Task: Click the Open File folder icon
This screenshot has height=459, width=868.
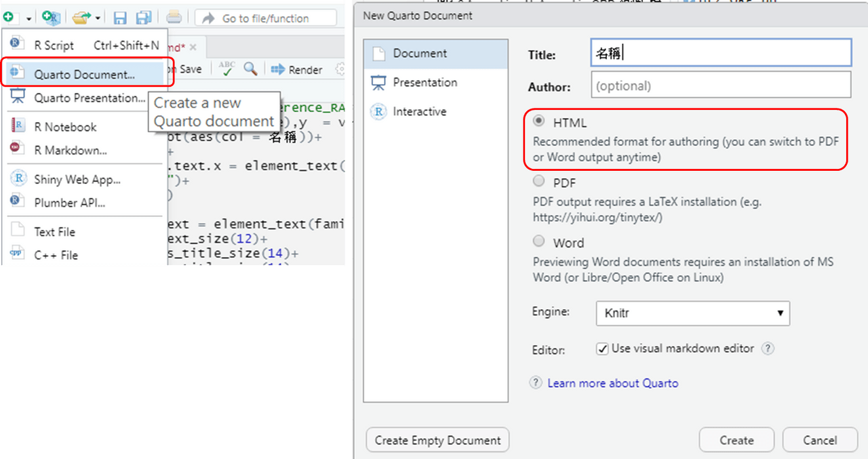Action: coord(81,18)
